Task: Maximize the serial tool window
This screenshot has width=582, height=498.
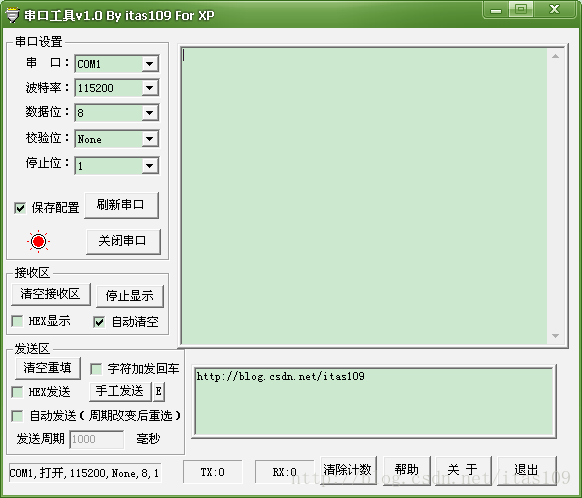Action: [521, 9]
